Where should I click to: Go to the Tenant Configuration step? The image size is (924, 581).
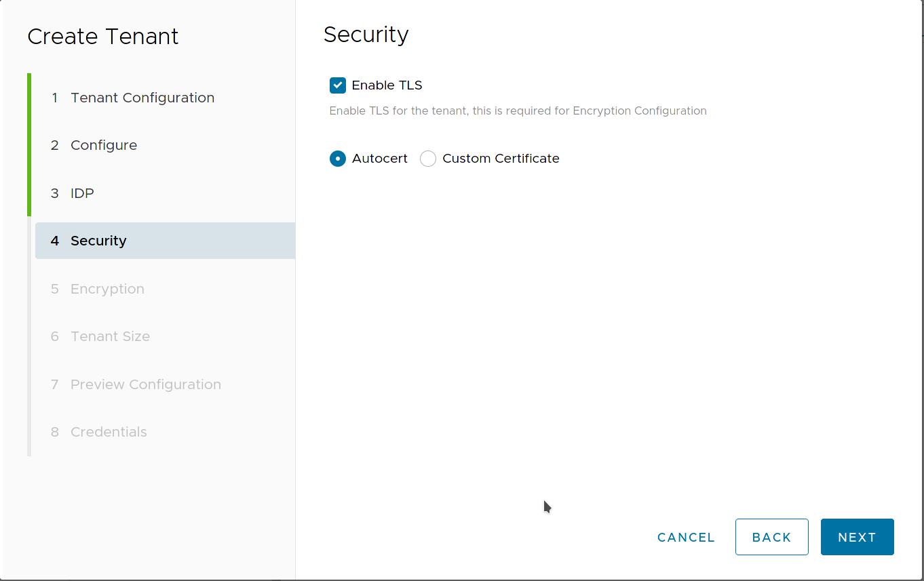(x=142, y=98)
